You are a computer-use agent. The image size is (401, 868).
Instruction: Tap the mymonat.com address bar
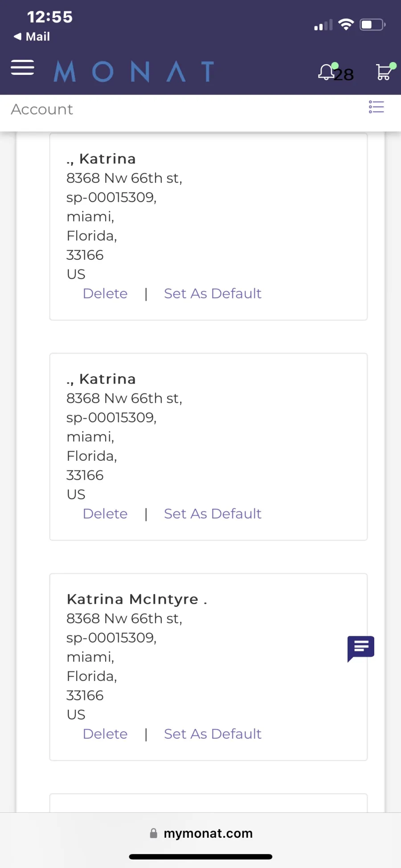click(200, 833)
